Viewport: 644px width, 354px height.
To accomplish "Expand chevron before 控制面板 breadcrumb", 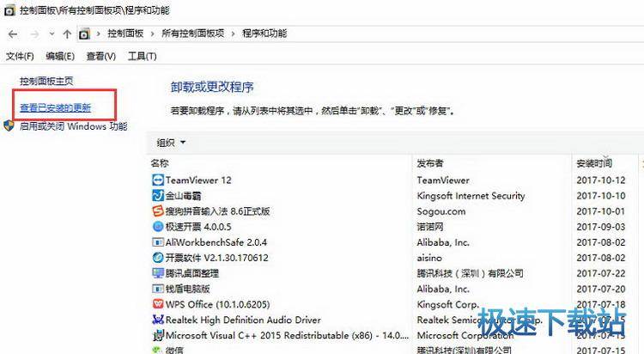I will tap(99, 34).
